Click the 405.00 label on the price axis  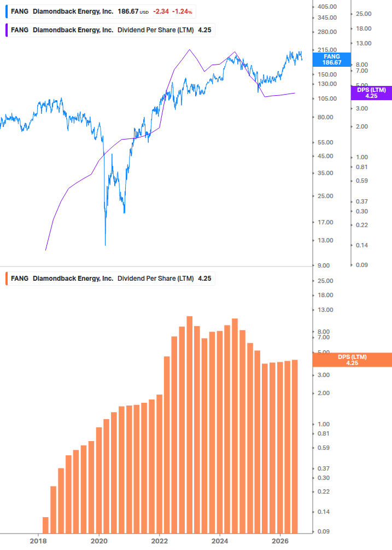(x=327, y=7)
